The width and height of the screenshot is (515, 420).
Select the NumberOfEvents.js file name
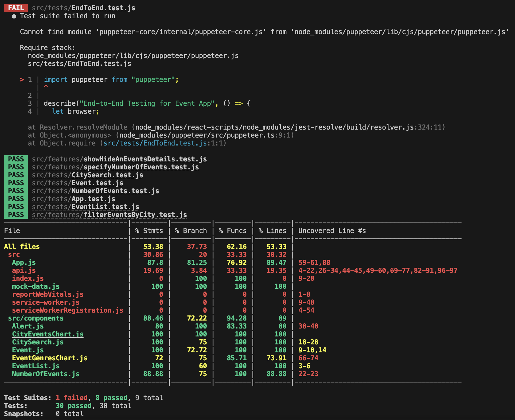point(46,374)
